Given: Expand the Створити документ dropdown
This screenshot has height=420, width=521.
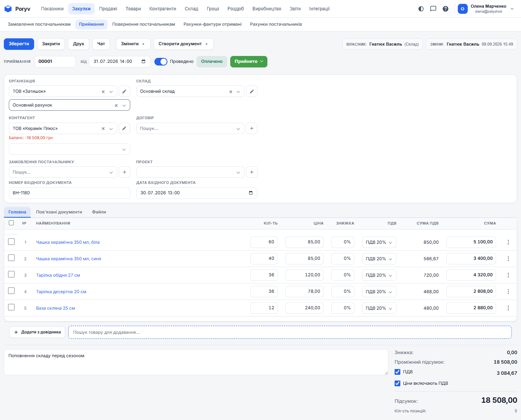Looking at the screenshot, I should [183, 44].
